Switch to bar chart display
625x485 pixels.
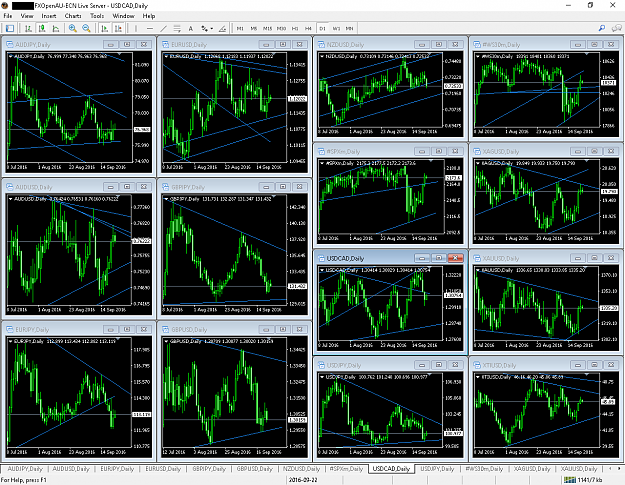pyautogui.click(x=28, y=28)
